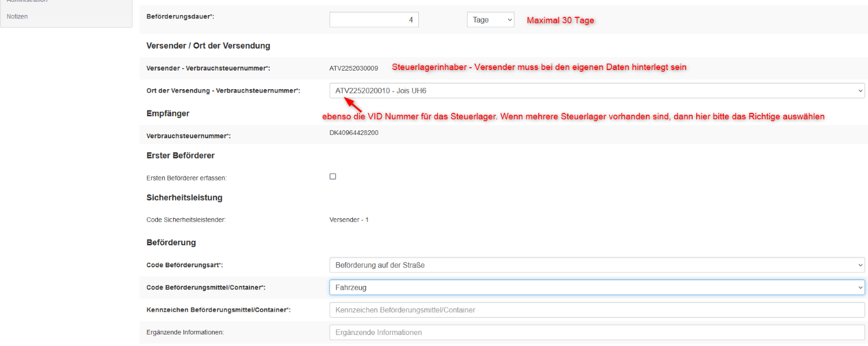The height and width of the screenshot is (346, 868).
Task: Click the Erster Beförderer section heading
Action: coord(180,155)
